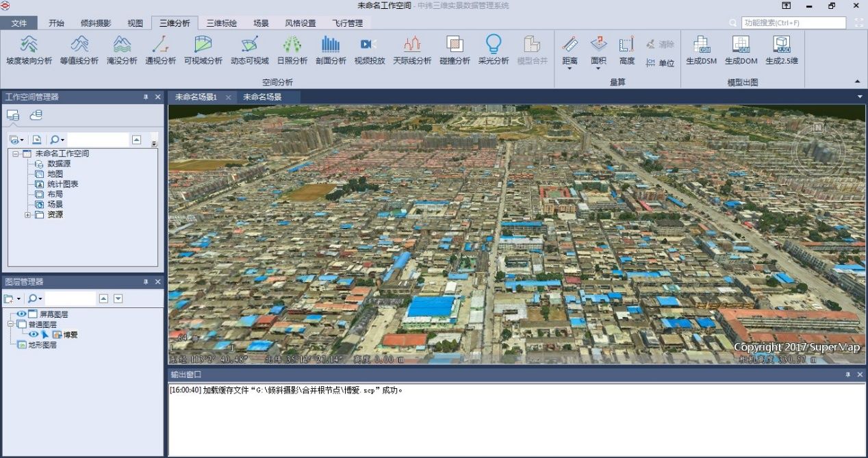The height and width of the screenshot is (458, 868).
Task: Launch the 淹没分析 flood analysis tool
Action: pyautogui.click(x=122, y=51)
